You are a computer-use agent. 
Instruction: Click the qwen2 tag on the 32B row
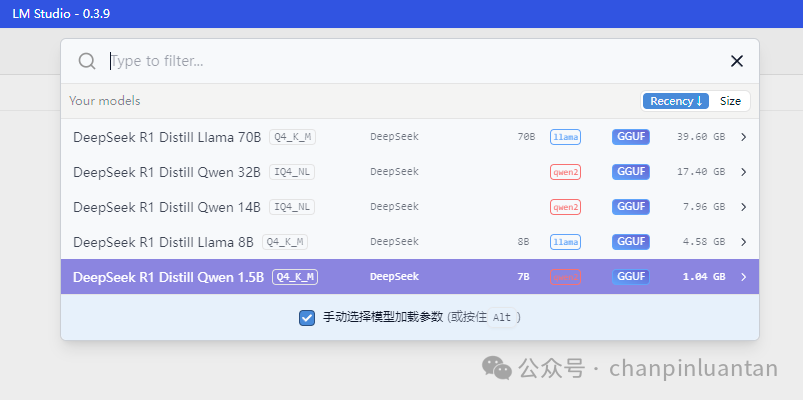tap(565, 172)
